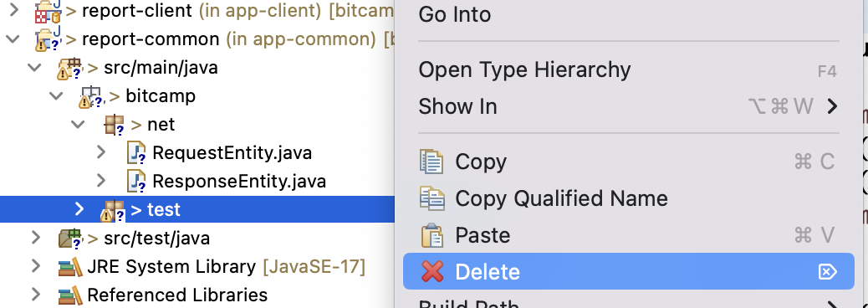Select src/main/java in the tree

[197, 68]
